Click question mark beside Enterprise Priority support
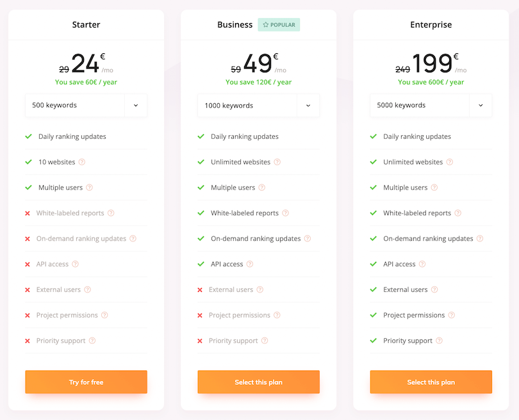Screen dimensions: 519x420 pyautogui.click(x=440, y=341)
